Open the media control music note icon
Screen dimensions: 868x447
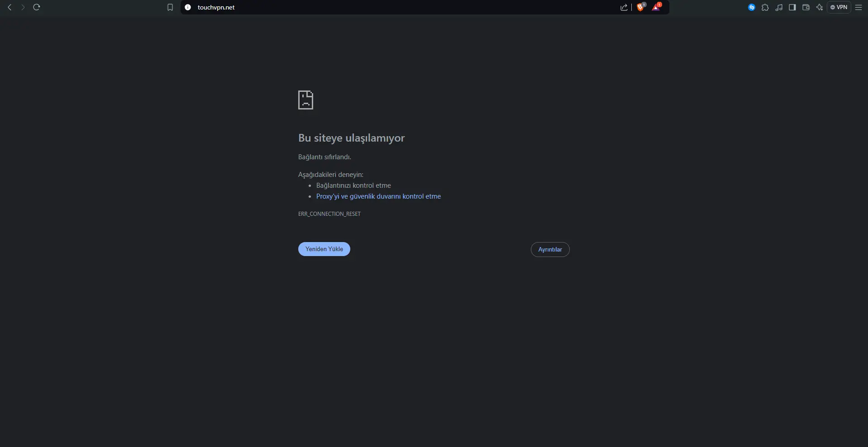(x=779, y=7)
